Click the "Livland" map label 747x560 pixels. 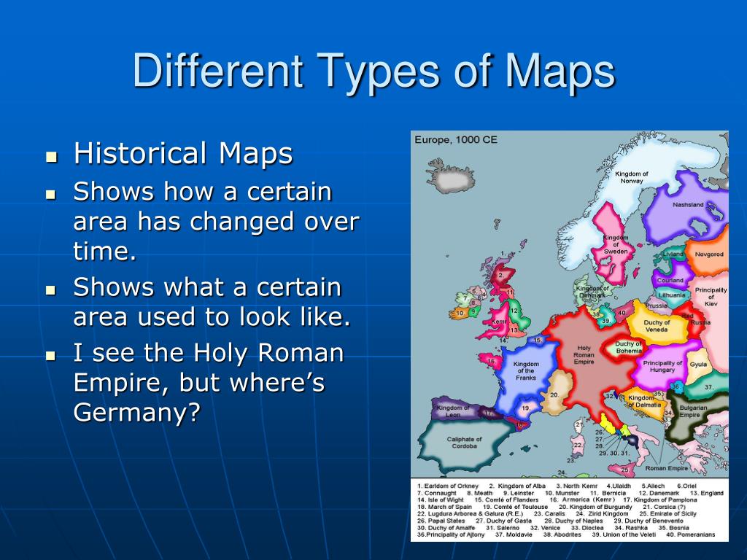pos(673,254)
